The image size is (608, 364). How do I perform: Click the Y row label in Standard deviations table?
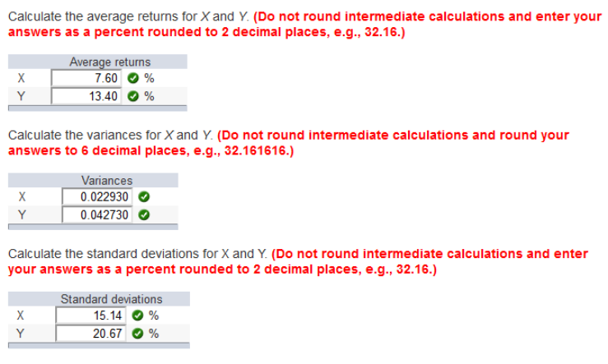21,334
